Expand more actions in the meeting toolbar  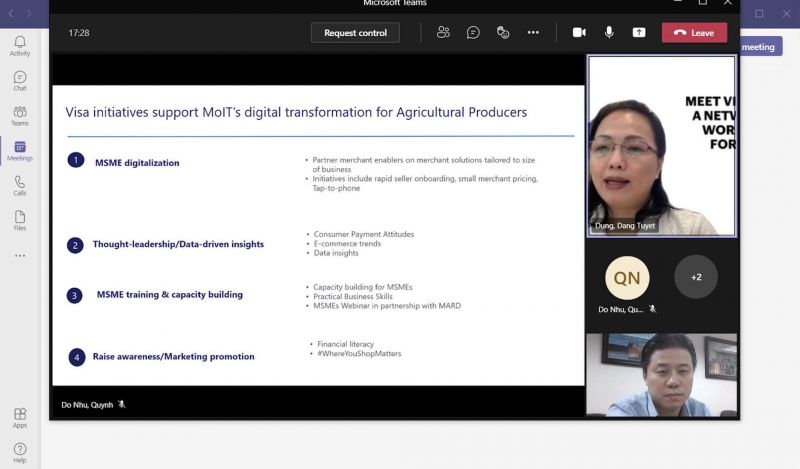coord(533,33)
